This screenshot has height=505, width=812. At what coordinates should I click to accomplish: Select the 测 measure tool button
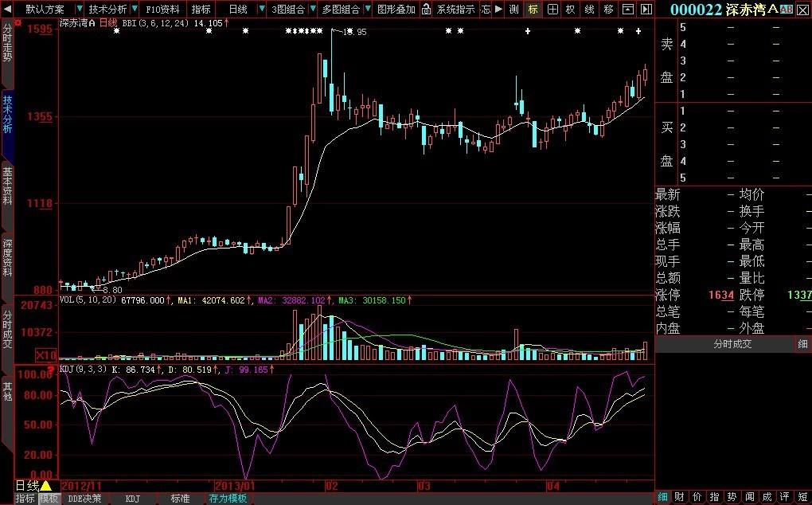tap(514, 10)
